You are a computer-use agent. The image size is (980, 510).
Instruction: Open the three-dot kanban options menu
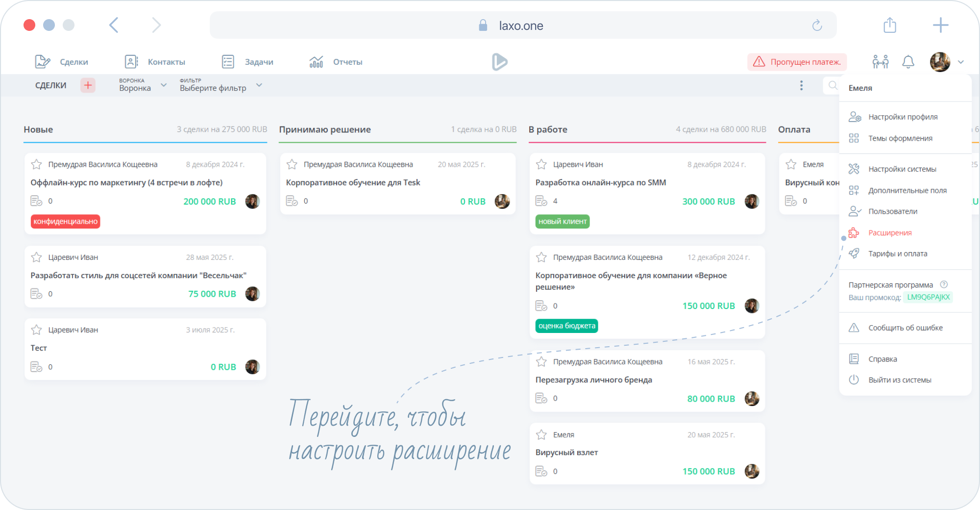pyautogui.click(x=801, y=85)
